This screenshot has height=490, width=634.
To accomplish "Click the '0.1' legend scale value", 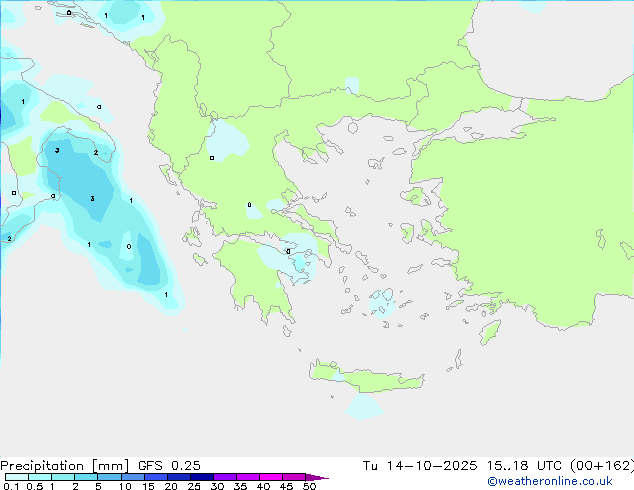I will [11, 486].
